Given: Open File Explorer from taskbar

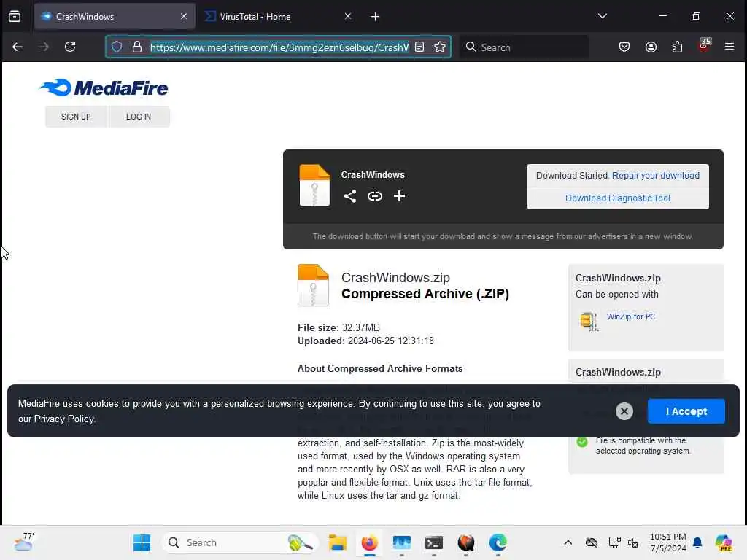Looking at the screenshot, I should click(338, 542).
